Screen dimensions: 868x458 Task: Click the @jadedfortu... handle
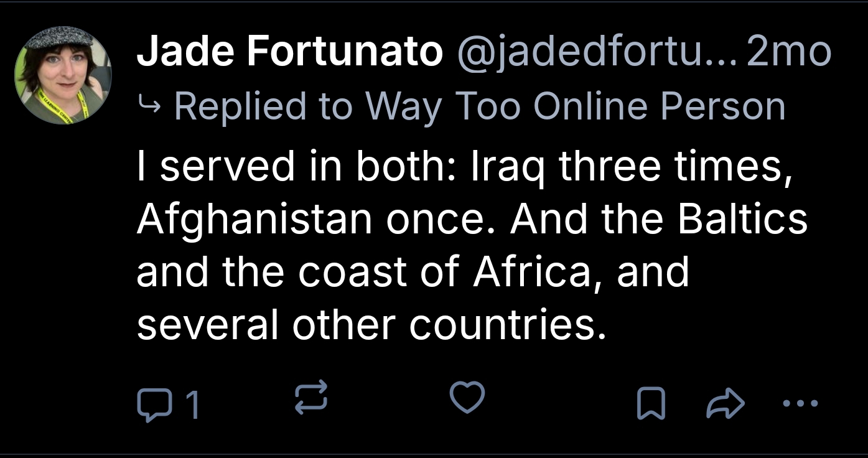pyautogui.click(x=596, y=52)
